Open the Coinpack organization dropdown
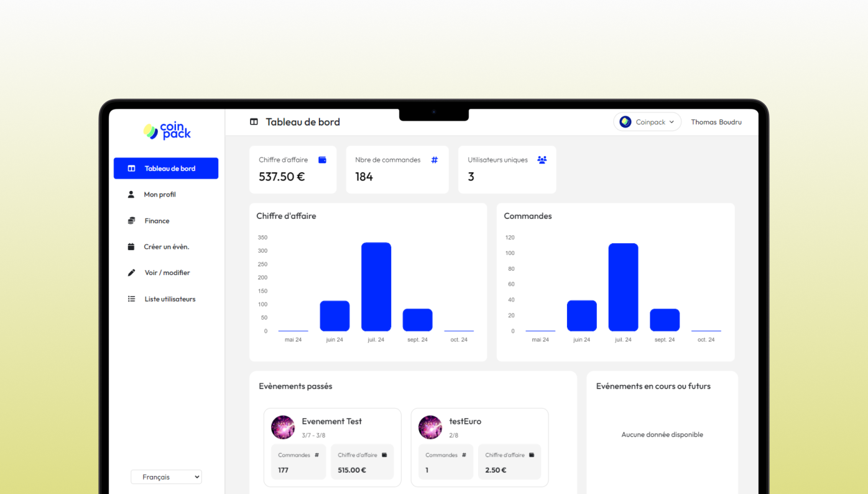 (647, 122)
